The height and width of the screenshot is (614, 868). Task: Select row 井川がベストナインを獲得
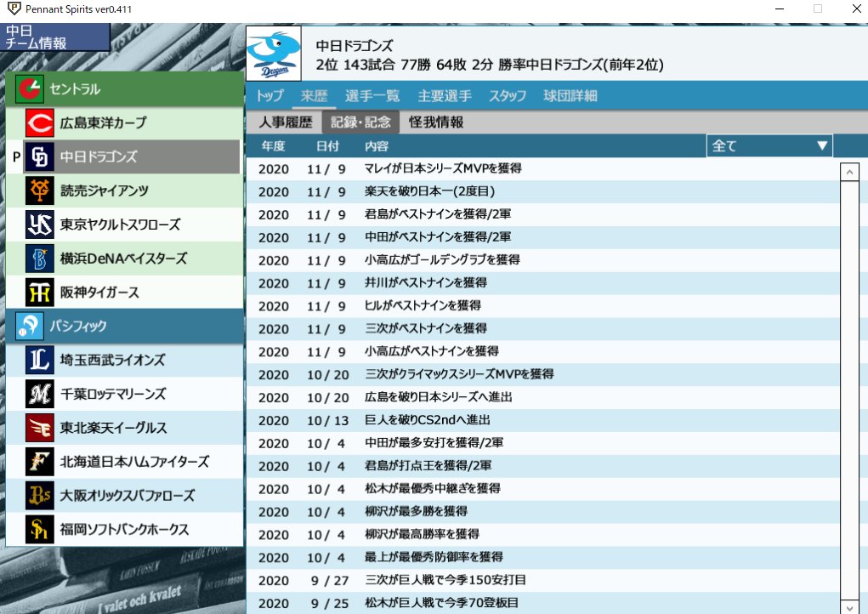pyautogui.click(x=542, y=283)
